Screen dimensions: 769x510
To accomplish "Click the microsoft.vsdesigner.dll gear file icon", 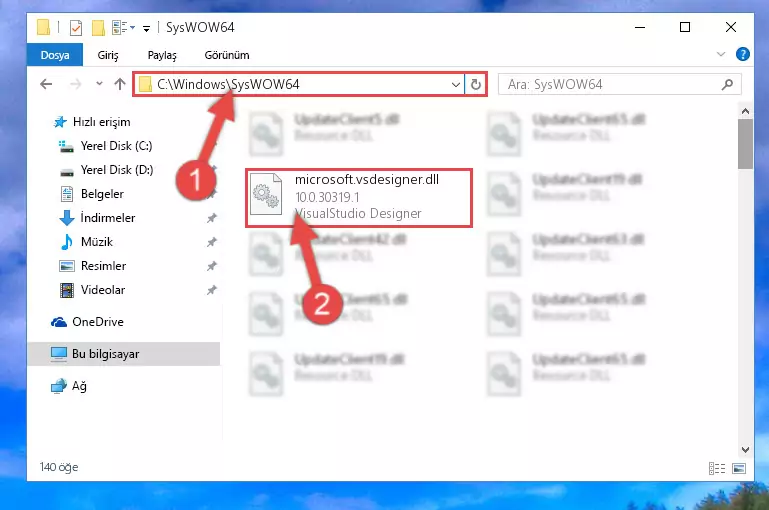I will click(x=266, y=194).
